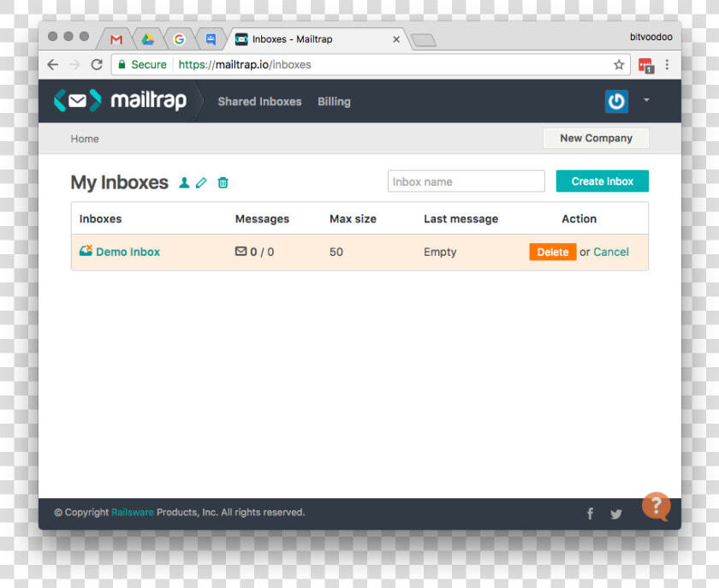Open the blue chat-icon browser tab

(x=211, y=39)
